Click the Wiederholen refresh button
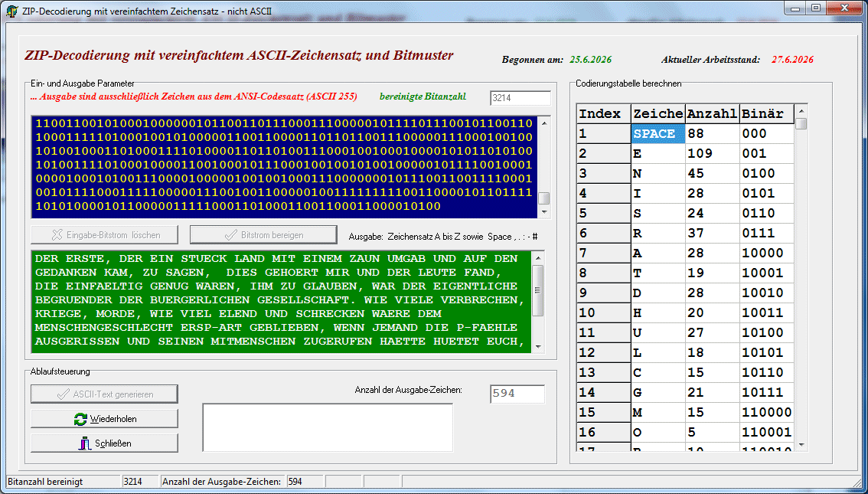 pos(105,419)
